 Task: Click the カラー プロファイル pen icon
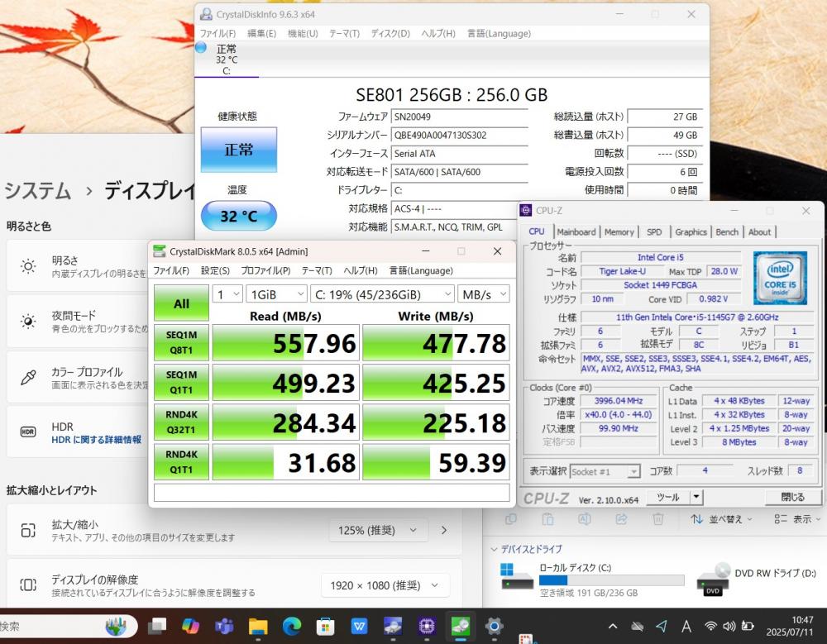[x=28, y=377]
